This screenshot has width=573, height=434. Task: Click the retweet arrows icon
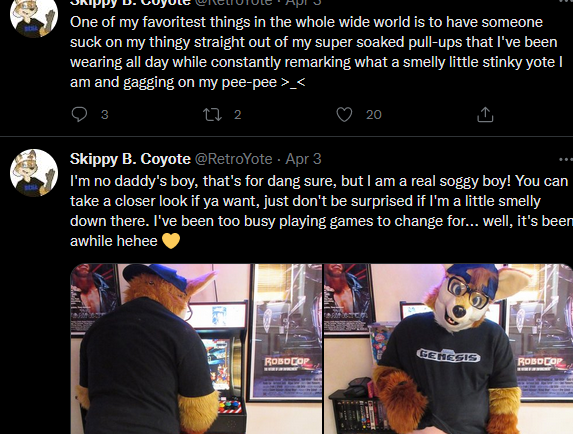click(212, 114)
